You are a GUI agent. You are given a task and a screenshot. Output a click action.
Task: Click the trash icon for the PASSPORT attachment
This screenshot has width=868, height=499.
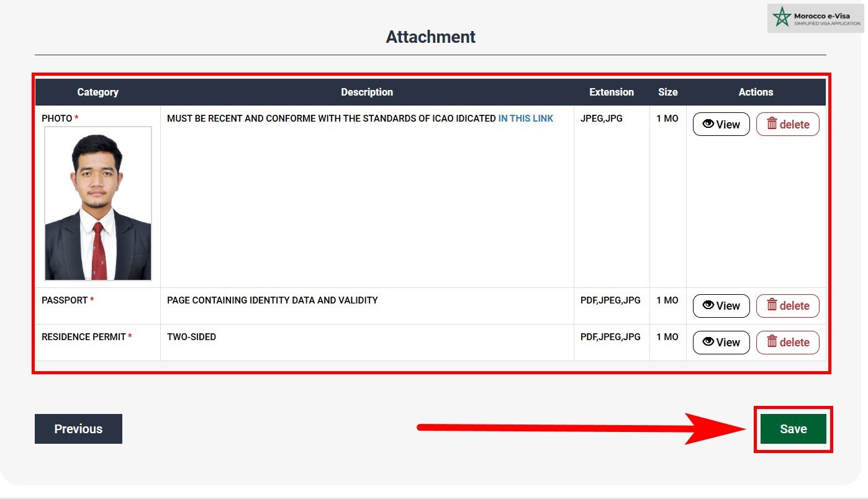(x=772, y=305)
